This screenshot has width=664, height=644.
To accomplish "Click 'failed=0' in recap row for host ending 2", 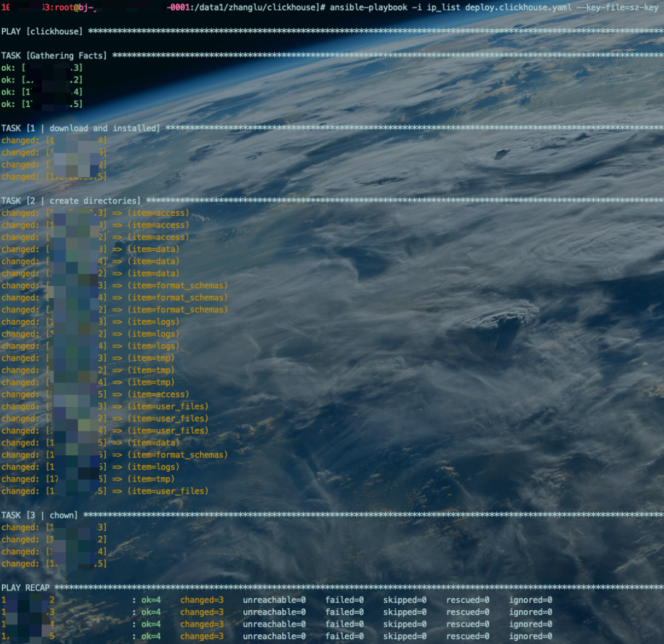I will tap(344, 600).
